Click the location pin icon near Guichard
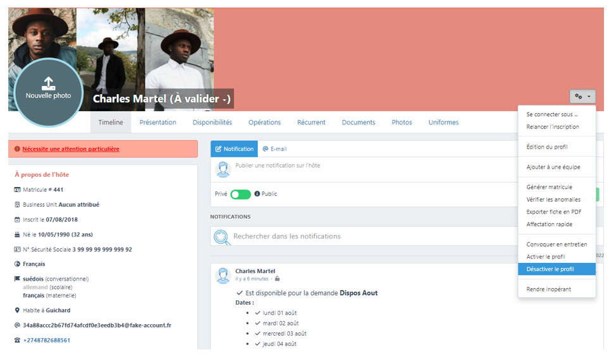Screen dimensions: 609x364 [x=17, y=310]
